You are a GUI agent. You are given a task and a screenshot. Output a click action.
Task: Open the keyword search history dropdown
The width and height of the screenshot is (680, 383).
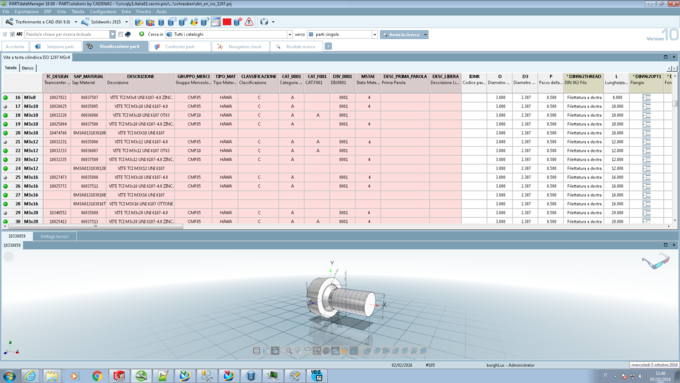tap(112, 34)
